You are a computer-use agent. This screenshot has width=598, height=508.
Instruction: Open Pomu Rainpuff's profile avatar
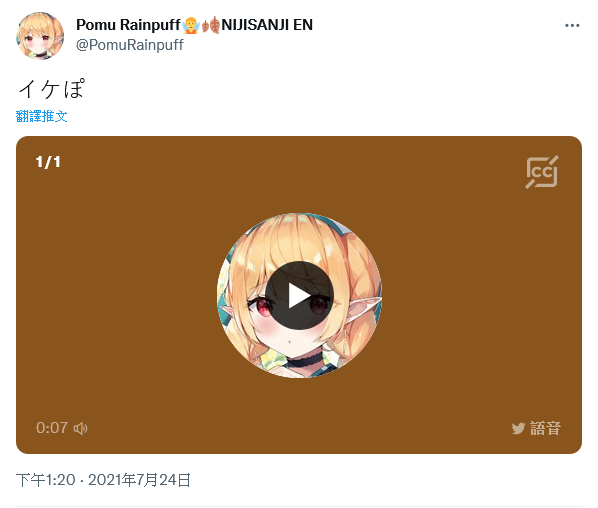pyautogui.click(x=40, y=36)
